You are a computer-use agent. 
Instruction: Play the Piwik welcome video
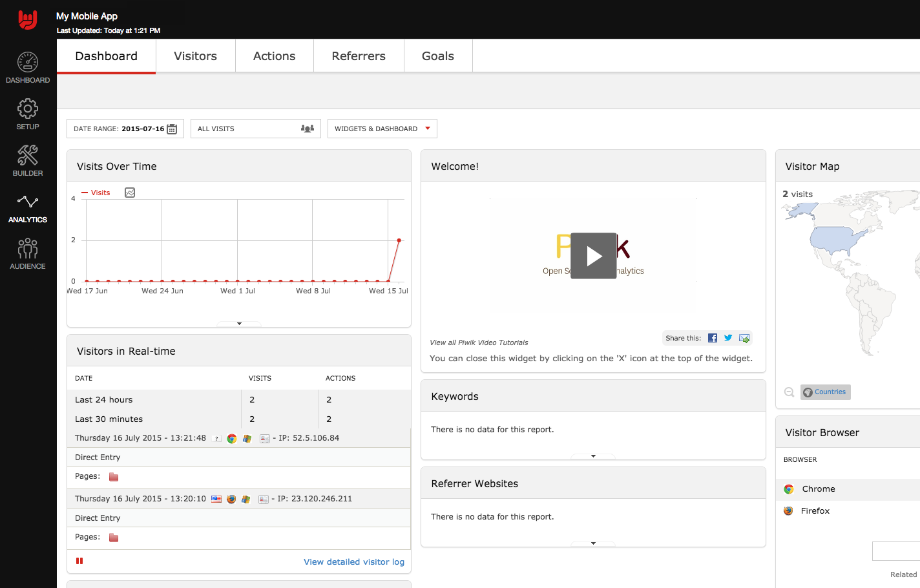(x=593, y=256)
